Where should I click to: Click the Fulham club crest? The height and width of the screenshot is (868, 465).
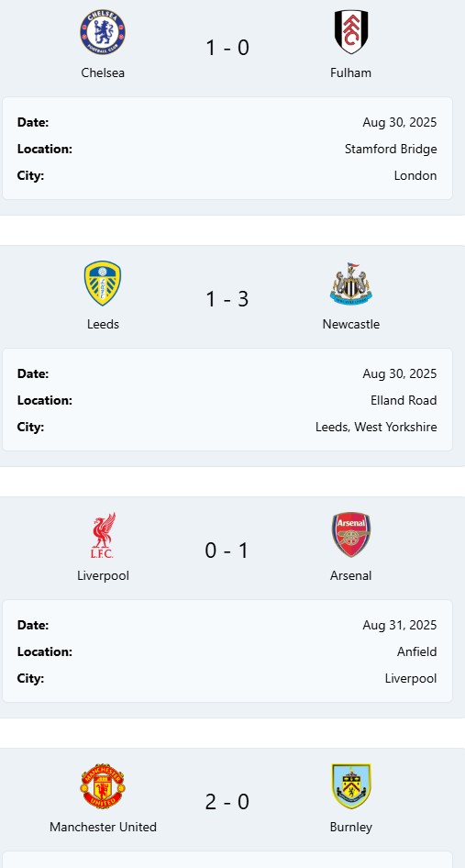(351, 32)
